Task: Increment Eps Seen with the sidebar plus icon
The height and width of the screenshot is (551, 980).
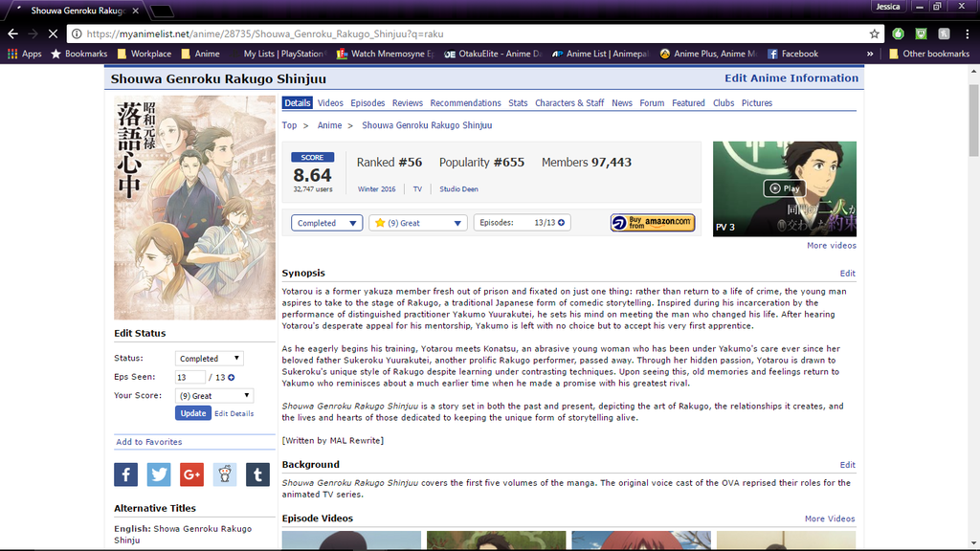Action: [x=232, y=377]
